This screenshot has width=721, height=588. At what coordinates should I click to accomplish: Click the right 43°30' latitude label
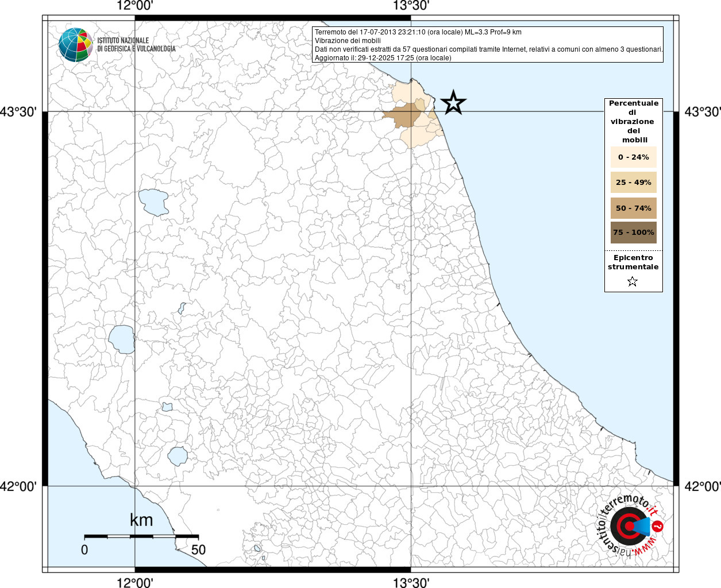(702, 111)
